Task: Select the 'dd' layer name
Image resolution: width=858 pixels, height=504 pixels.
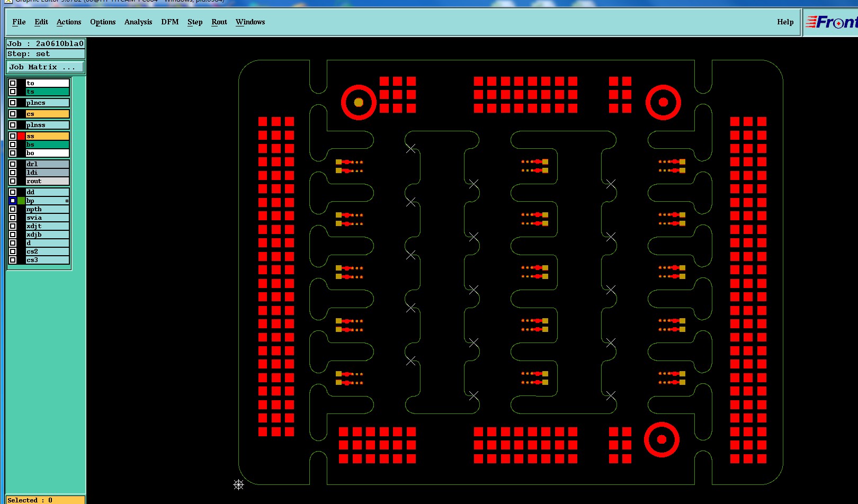Action: click(48, 192)
